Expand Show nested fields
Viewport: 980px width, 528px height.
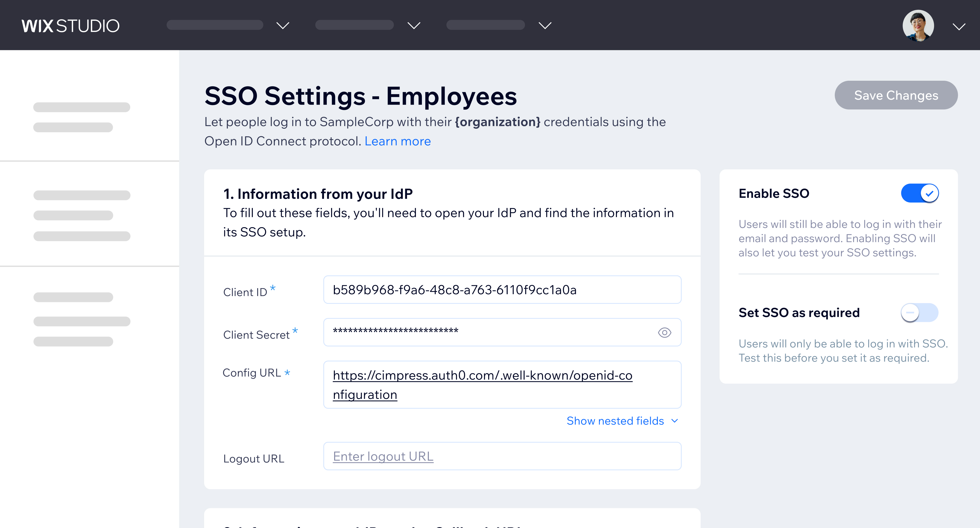[x=622, y=421]
